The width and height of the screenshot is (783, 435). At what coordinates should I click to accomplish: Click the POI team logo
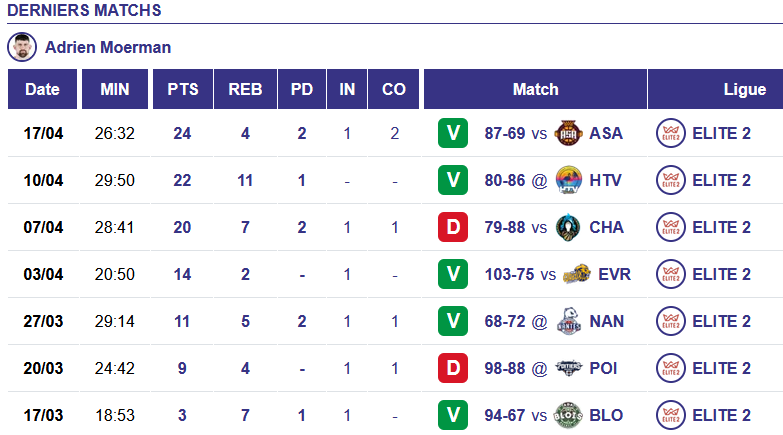coord(568,368)
